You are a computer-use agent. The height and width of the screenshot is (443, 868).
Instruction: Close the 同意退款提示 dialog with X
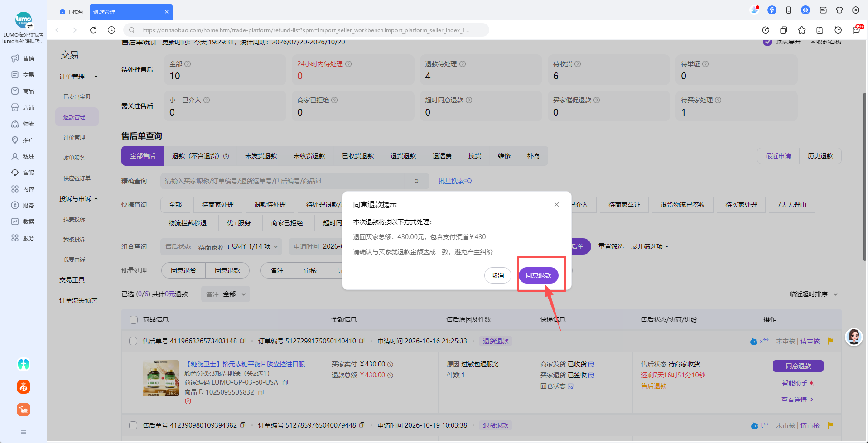coord(557,205)
